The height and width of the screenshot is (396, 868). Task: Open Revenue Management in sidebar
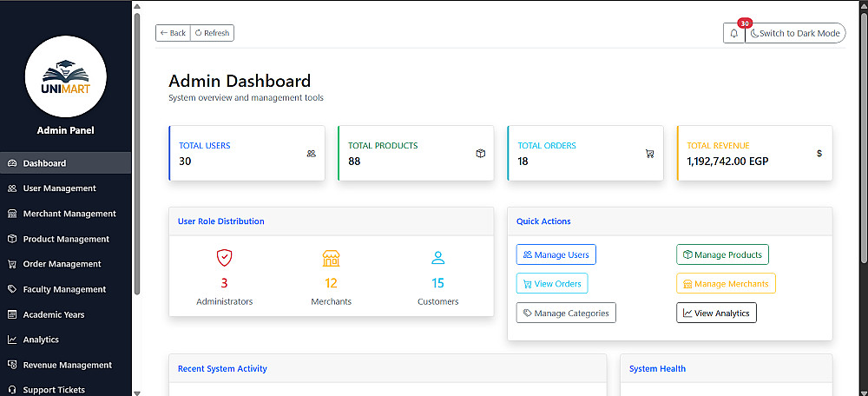click(67, 365)
